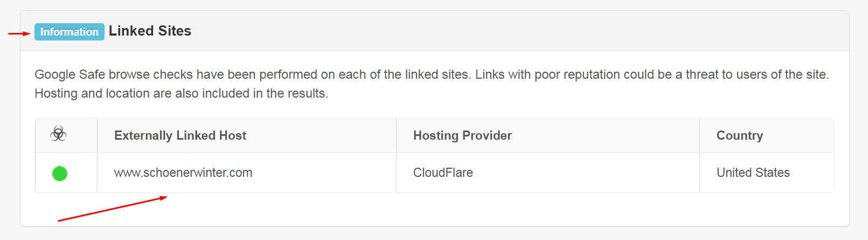Click the red arrow beside Information badge
Viewport: 868px width, 240px height.
(x=19, y=33)
